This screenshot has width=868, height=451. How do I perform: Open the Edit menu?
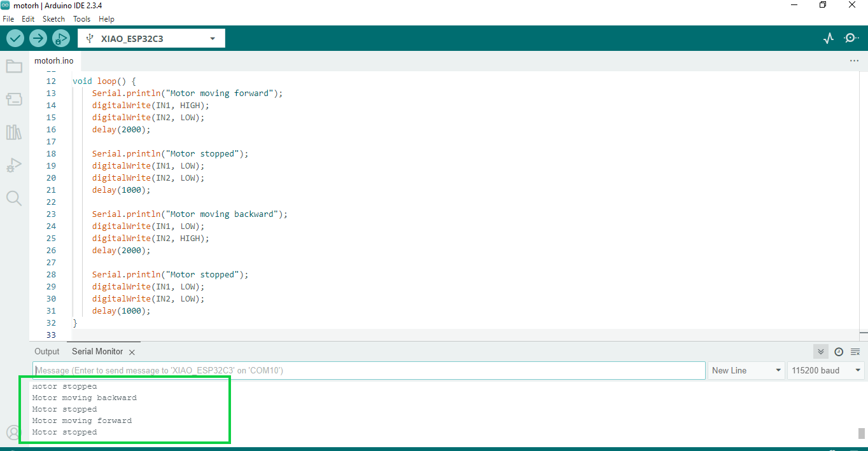pos(28,19)
